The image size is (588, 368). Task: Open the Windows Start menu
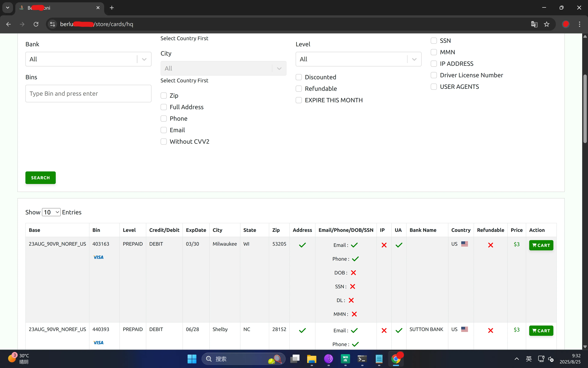[192, 359]
